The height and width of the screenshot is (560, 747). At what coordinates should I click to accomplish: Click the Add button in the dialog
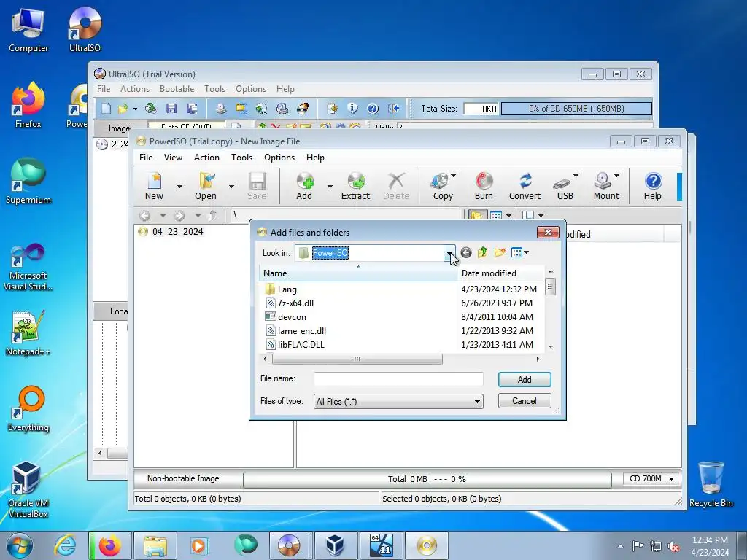525,379
